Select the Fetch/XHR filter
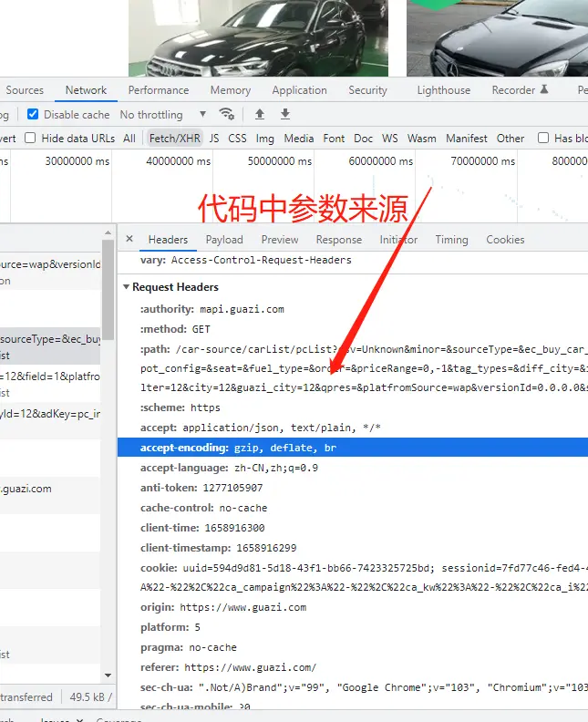Screen dimensions: 588x722 (x=174, y=139)
